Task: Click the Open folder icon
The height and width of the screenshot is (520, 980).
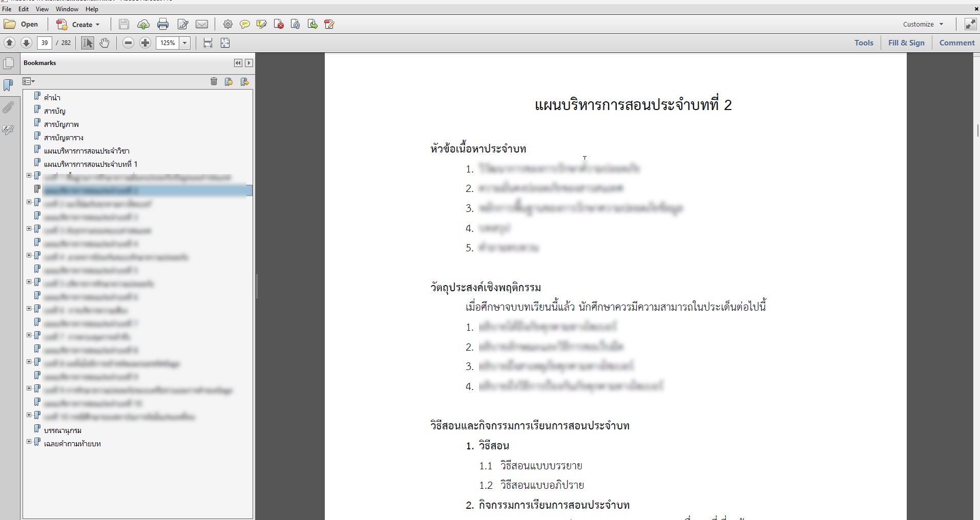Action: tap(10, 24)
